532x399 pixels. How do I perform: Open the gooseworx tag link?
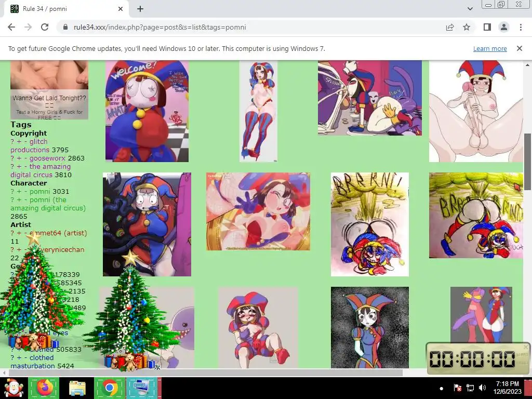pos(47,158)
